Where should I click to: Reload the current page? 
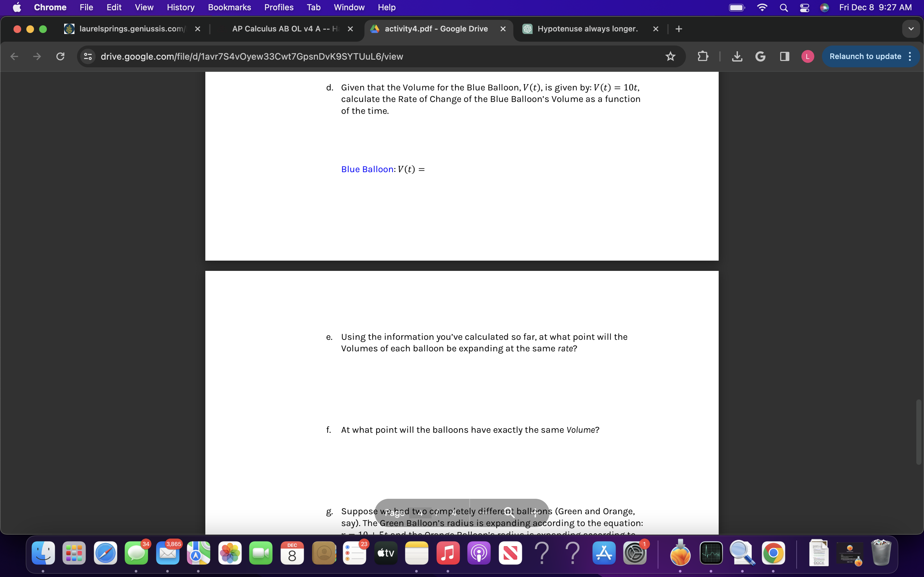click(x=60, y=56)
